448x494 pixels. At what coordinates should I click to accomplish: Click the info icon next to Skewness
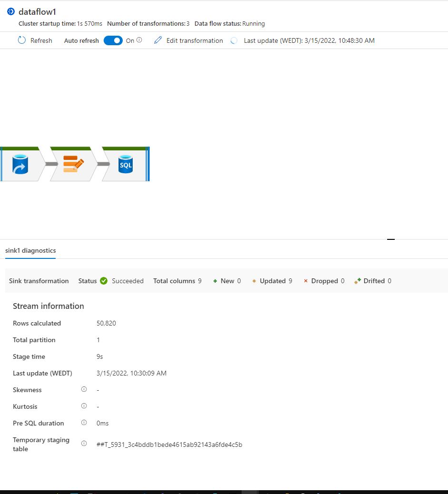[84, 389]
